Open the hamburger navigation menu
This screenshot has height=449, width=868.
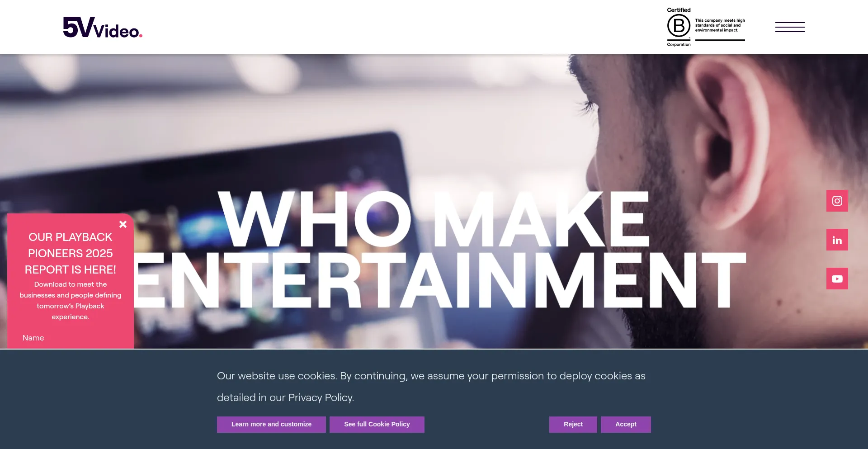click(x=790, y=27)
